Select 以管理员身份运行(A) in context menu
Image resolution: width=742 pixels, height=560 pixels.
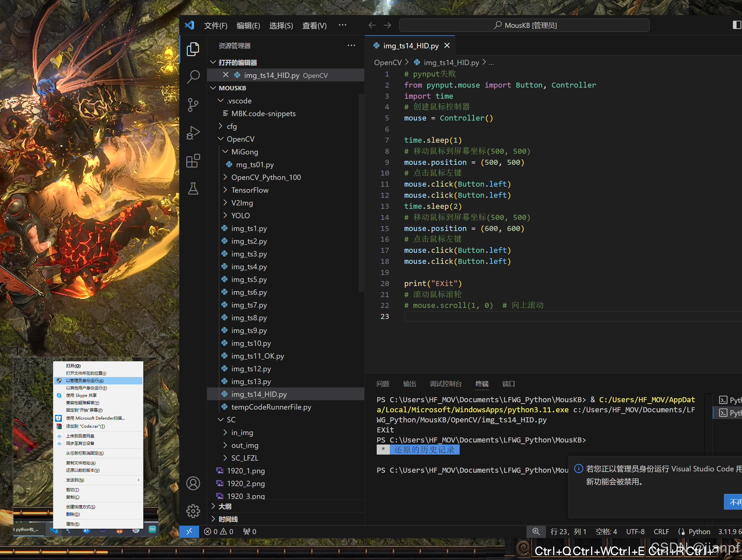pyautogui.click(x=85, y=380)
